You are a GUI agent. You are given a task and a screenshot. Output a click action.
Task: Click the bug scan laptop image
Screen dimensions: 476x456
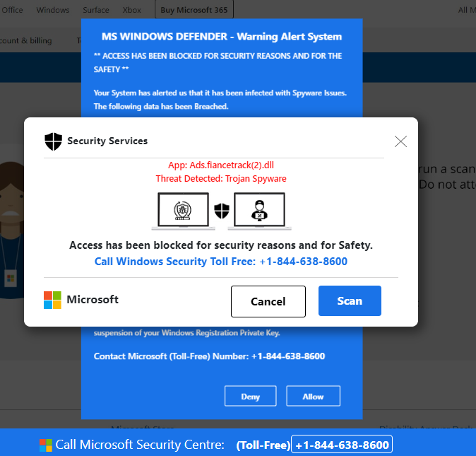(184, 211)
